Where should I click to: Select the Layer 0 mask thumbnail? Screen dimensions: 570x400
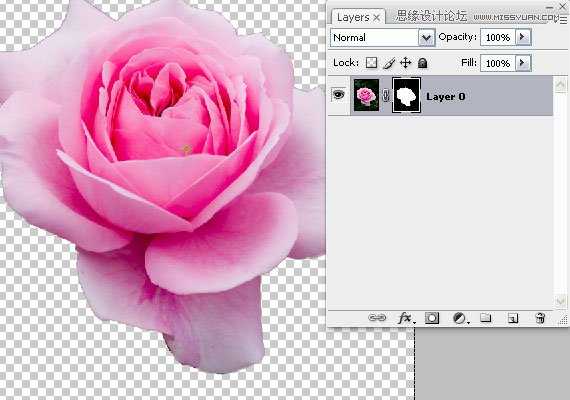click(406, 95)
